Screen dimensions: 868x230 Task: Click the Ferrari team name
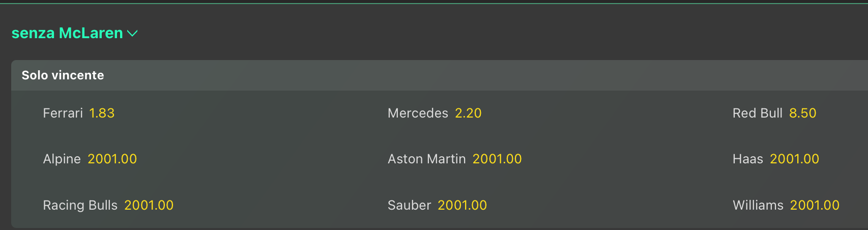click(63, 113)
